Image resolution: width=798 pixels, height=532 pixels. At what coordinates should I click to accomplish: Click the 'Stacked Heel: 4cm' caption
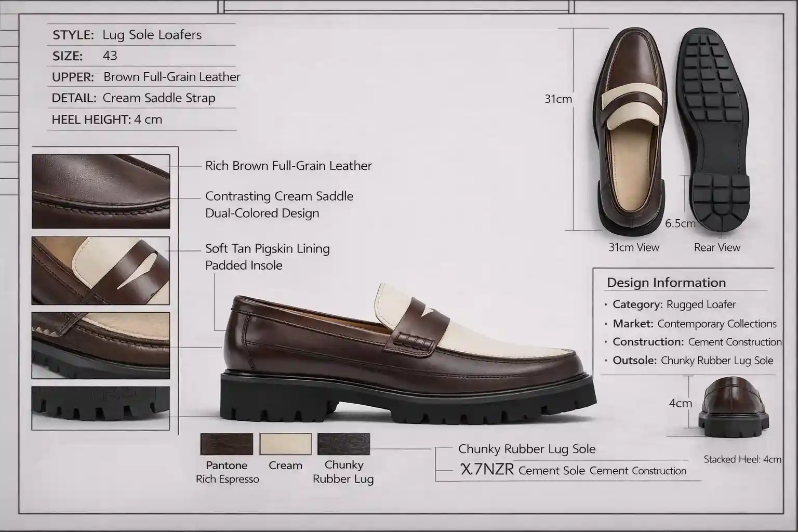point(742,459)
